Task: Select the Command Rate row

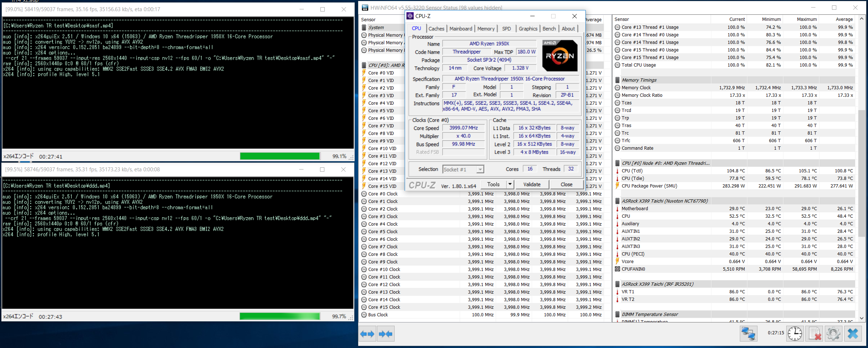Action: [734, 148]
